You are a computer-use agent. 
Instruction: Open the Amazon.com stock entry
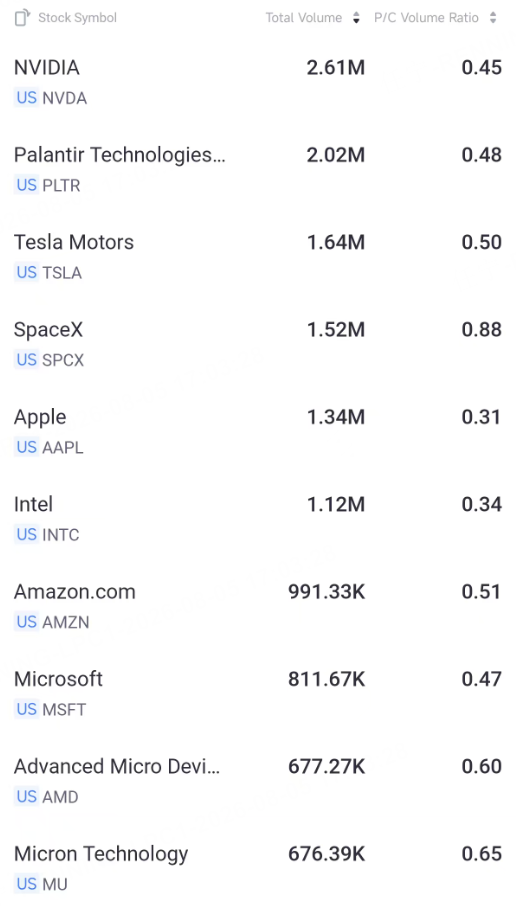(258, 606)
